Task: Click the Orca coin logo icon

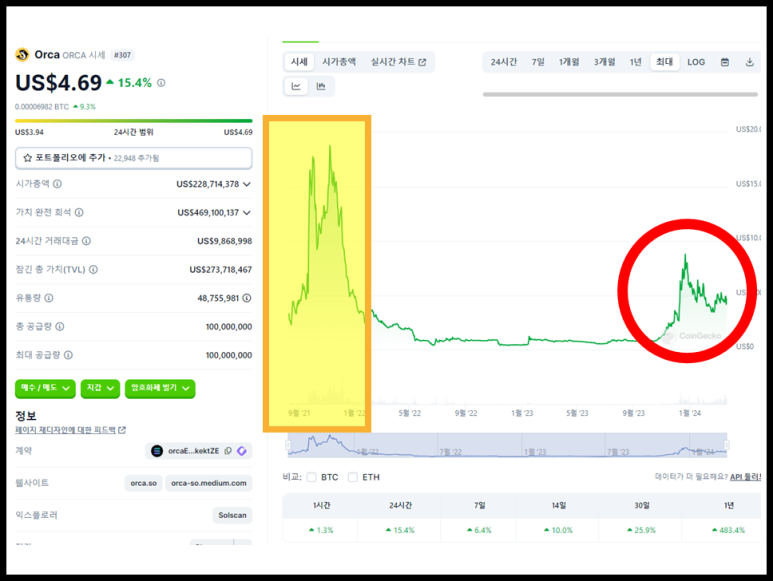Action: pos(22,55)
